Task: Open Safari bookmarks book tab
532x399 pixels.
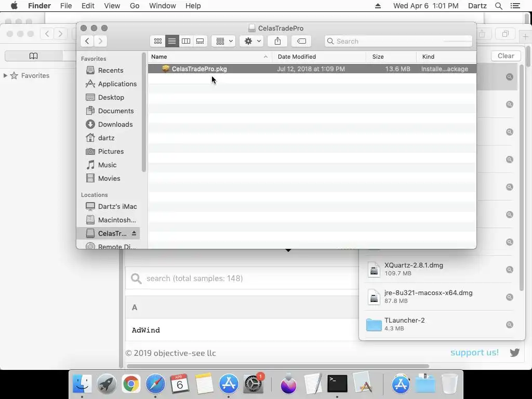Action: [34, 56]
